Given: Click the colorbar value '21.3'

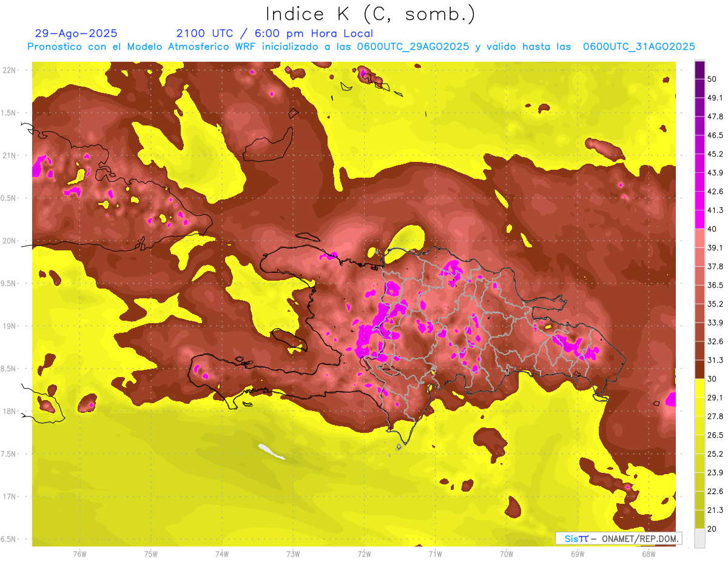Looking at the screenshot, I should tap(715, 510).
